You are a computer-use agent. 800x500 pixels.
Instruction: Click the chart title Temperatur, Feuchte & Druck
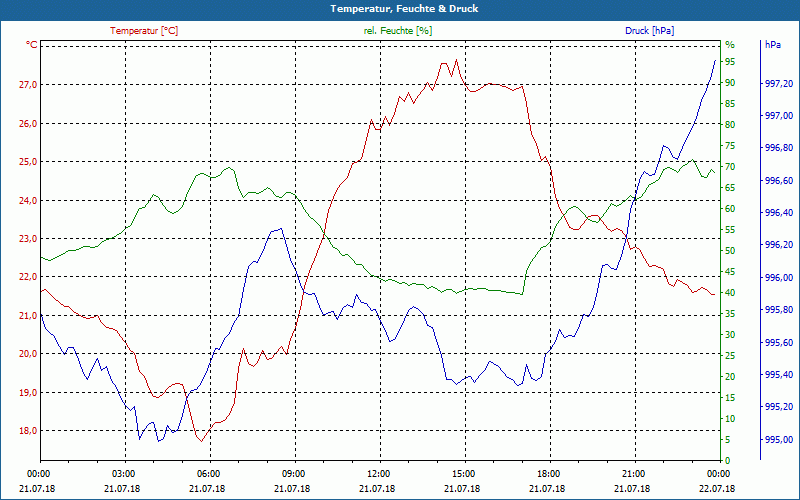(404, 9)
